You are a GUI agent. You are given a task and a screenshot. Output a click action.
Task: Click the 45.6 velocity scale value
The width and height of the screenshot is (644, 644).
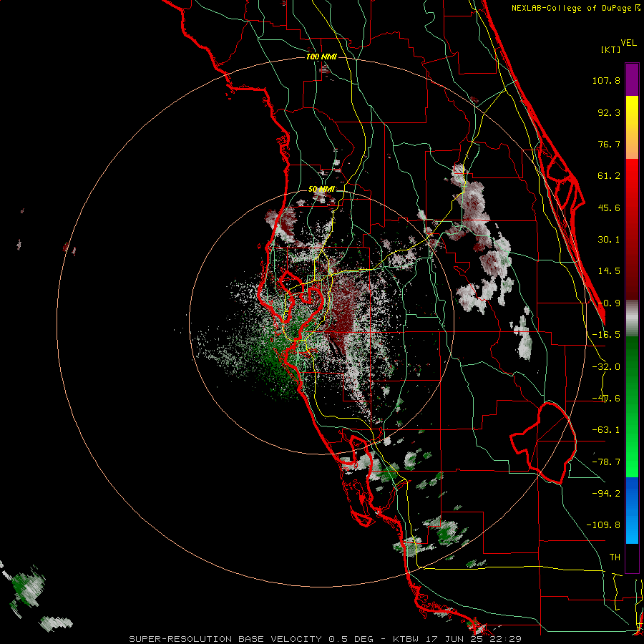609,208
